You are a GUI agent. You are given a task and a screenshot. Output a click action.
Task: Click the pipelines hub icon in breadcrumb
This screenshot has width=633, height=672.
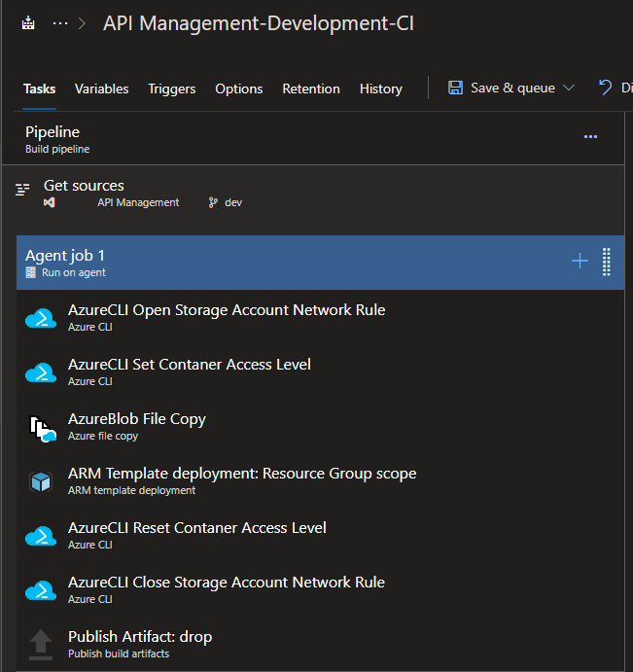(28, 22)
